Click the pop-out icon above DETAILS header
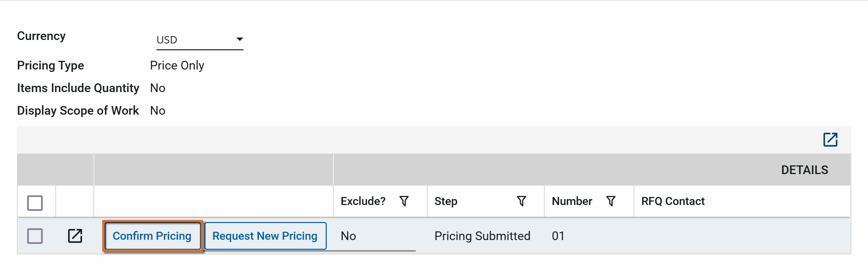 [830, 140]
